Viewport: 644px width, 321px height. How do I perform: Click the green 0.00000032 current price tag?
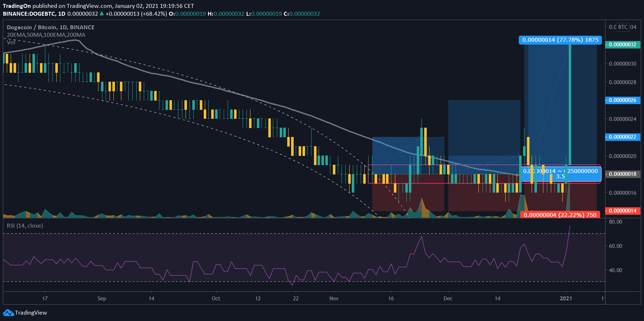point(623,45)
